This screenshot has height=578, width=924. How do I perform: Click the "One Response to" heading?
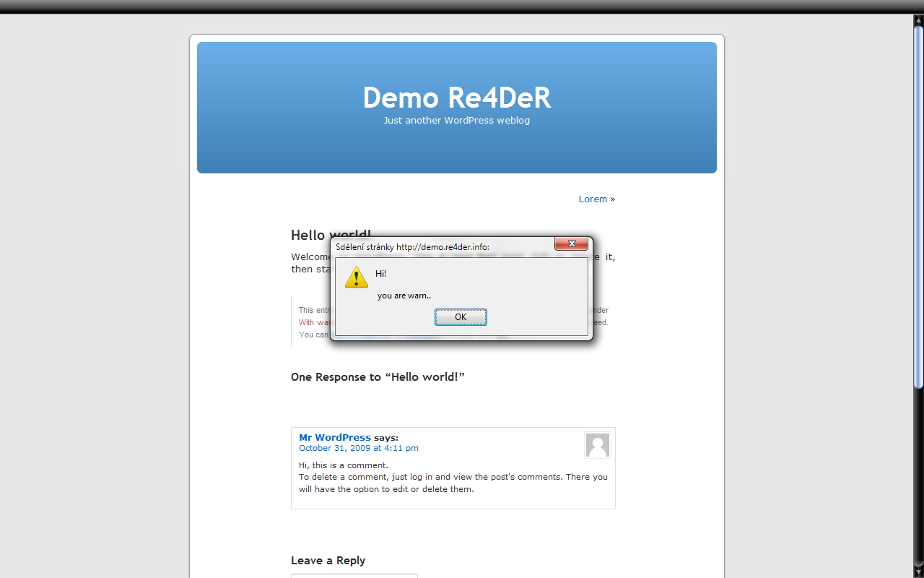378,377
